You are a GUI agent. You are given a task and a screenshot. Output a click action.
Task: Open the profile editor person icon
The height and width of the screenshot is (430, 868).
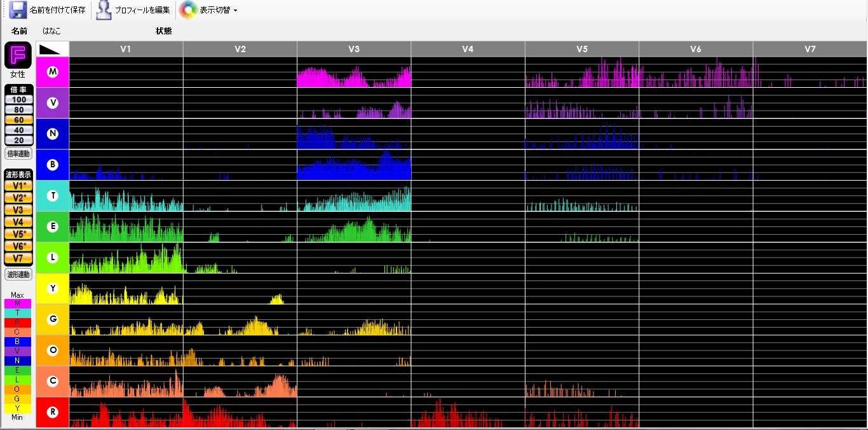[104, 10]
